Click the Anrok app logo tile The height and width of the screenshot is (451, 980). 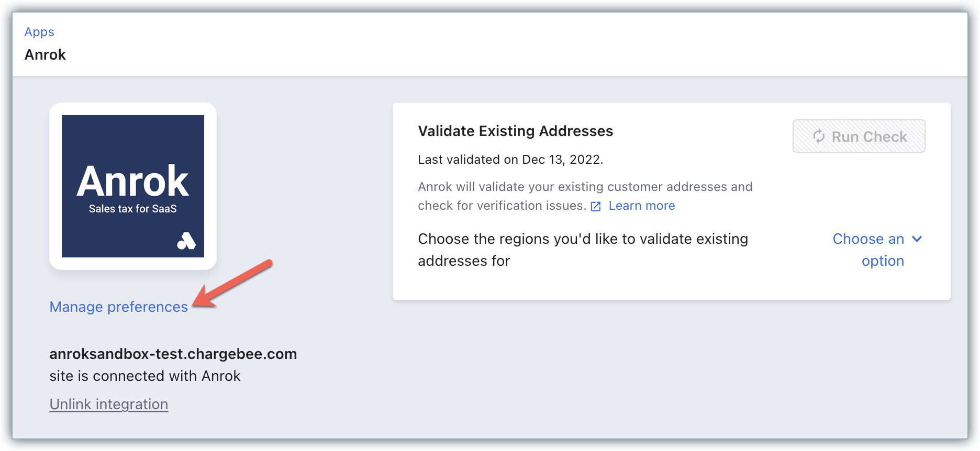pos(133,186)
